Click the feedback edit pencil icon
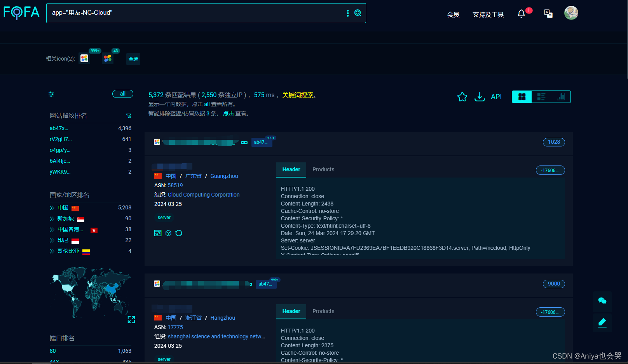 (x=602, y=322)
